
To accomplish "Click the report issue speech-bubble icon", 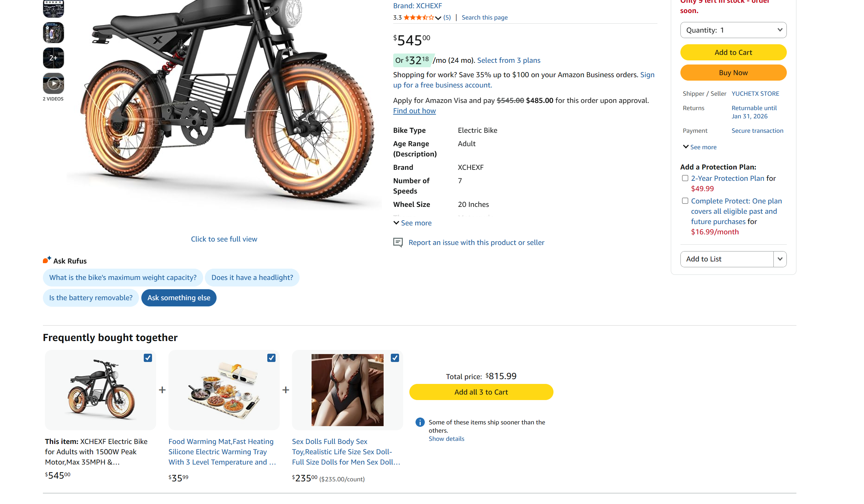I will click(398, 243).
